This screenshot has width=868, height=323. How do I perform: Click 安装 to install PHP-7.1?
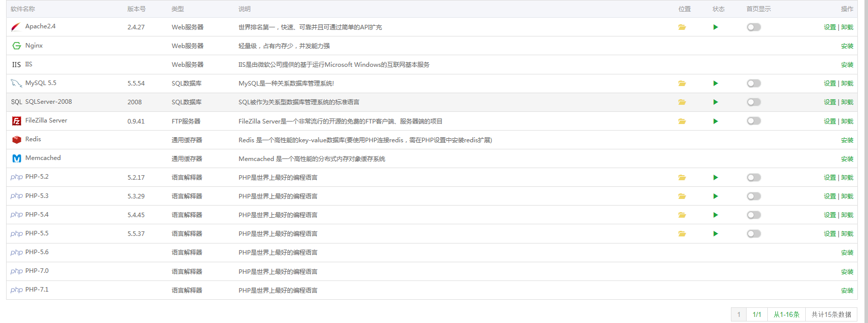tap(847, 291)
